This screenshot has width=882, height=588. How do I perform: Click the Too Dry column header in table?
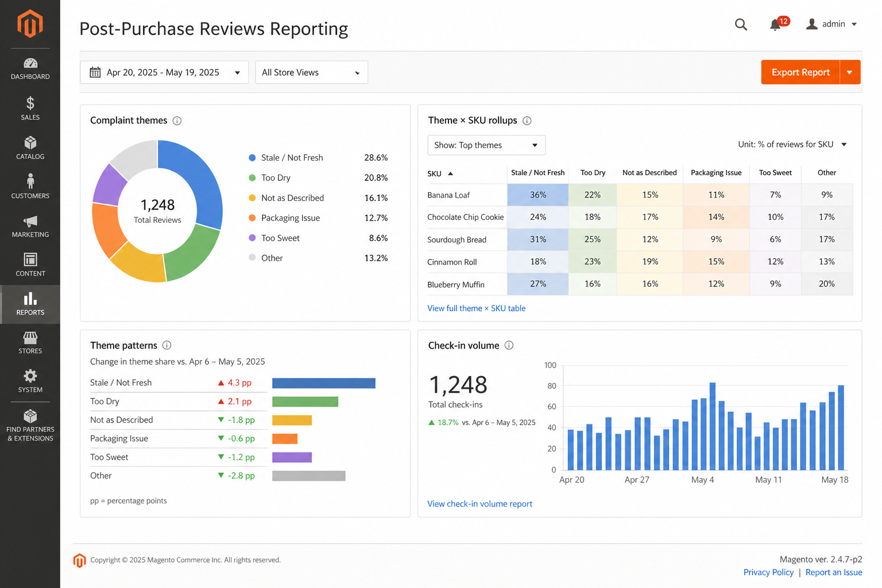593,173
